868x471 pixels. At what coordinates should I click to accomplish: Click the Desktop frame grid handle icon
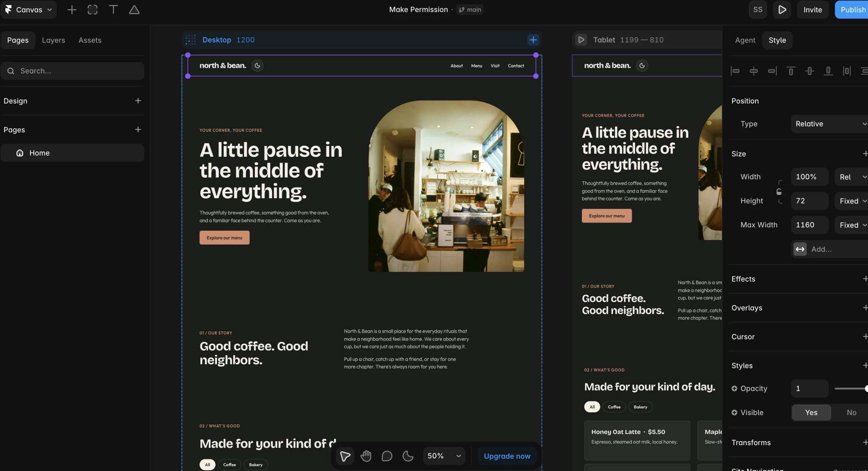pyautogui.click(x=191, y=40)
